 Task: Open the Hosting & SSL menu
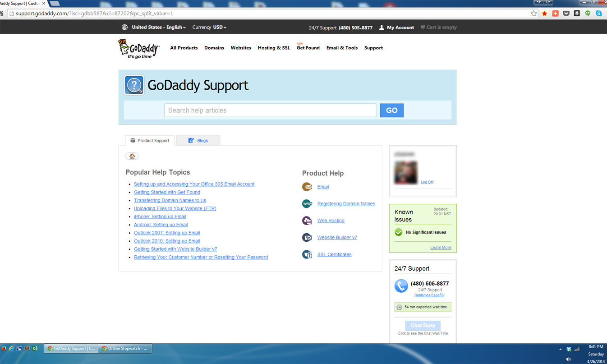pyautogui.click(x=274, y=48)
